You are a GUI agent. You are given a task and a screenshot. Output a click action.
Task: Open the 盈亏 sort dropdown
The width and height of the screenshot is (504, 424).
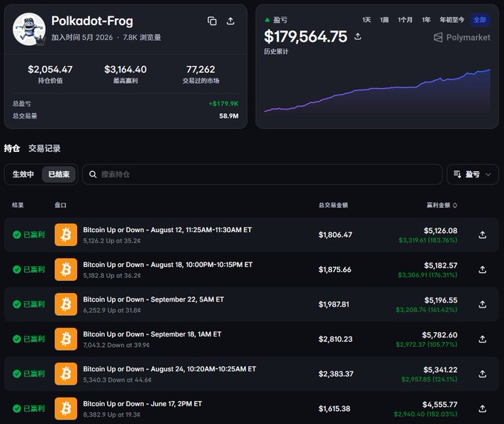click(473, 174)
